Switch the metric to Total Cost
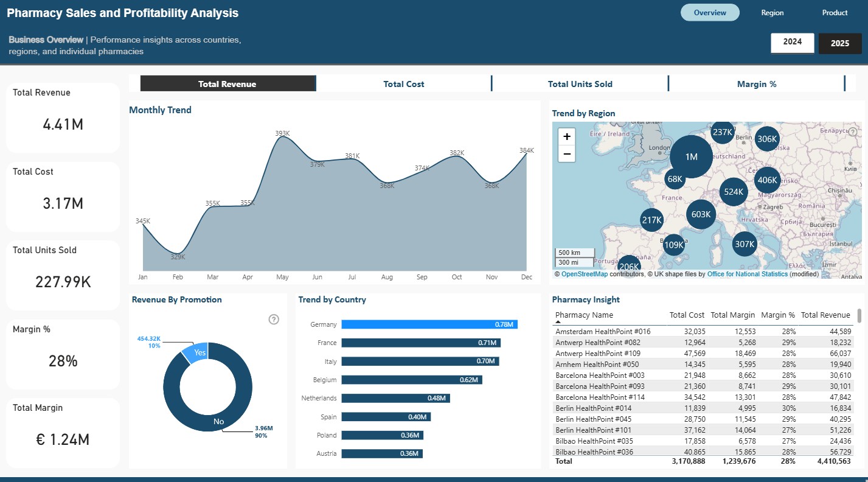Screen dimensions: 868x482 click(x=403, y=83)
